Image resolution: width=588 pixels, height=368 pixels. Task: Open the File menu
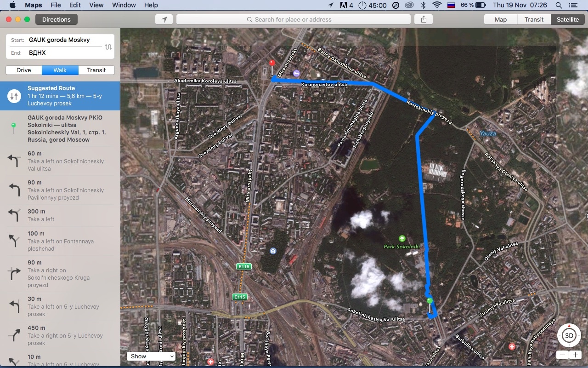pos(56,5)
